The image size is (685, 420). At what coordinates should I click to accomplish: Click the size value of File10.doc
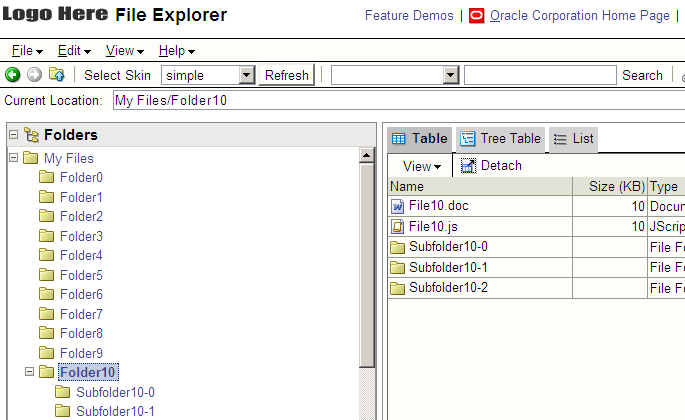tap(638, 206)
